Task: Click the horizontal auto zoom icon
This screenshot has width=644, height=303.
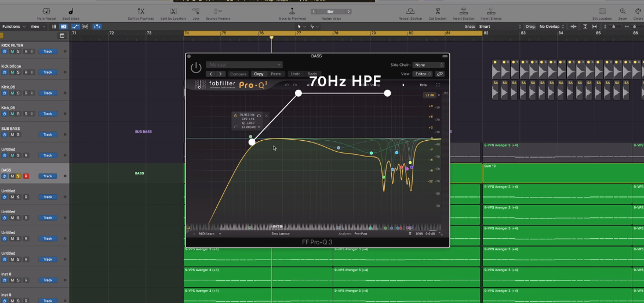Action: coord(596,26)
